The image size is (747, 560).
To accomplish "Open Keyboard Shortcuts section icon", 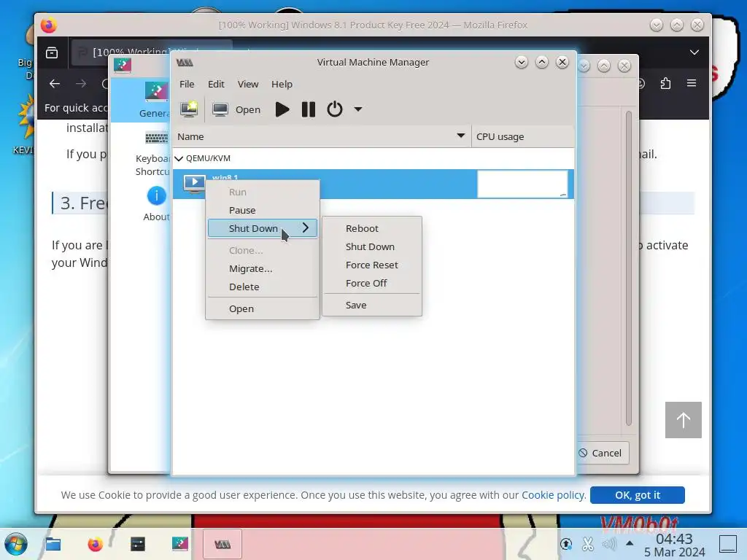I will point(156,138).
